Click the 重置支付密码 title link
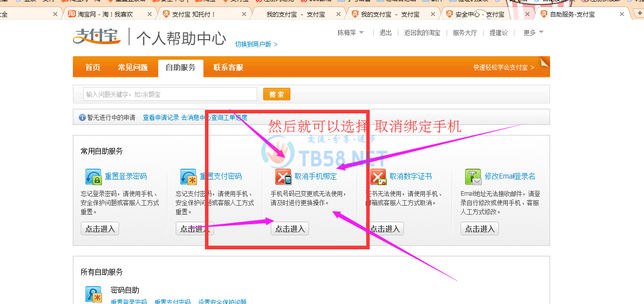 coord(221,177)
